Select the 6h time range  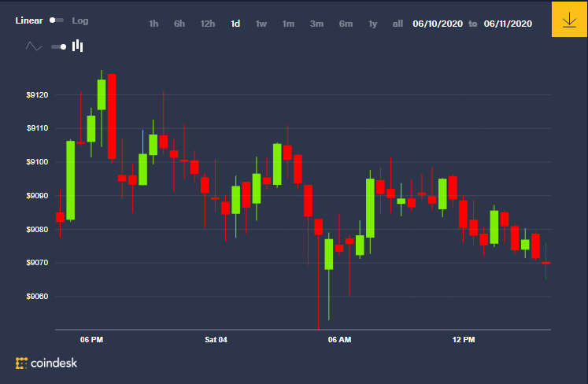pyautogui.click(x=179, y=24)
